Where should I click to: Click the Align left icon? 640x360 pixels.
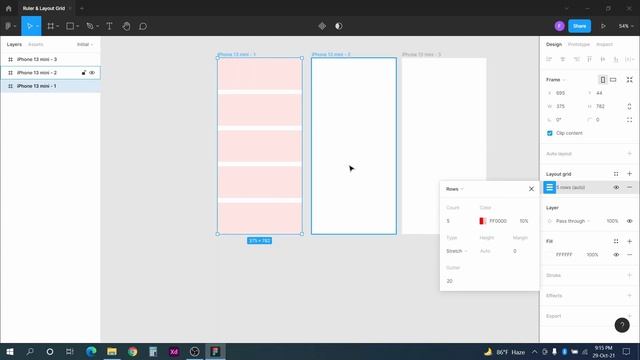(549, 59)
